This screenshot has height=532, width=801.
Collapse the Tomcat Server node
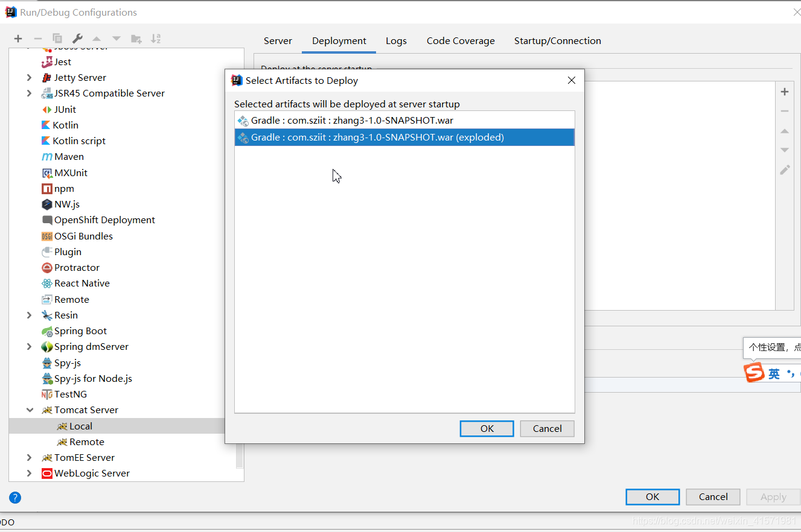click(30, 410)
